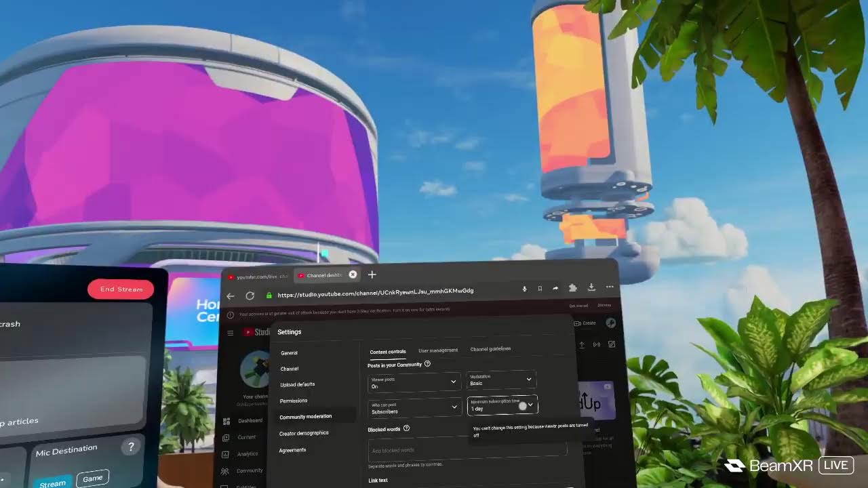Image resolution: width=868 pixels, height=488 pixels.
Task: Click the go live broadcast icon
Action: (597, 344)
